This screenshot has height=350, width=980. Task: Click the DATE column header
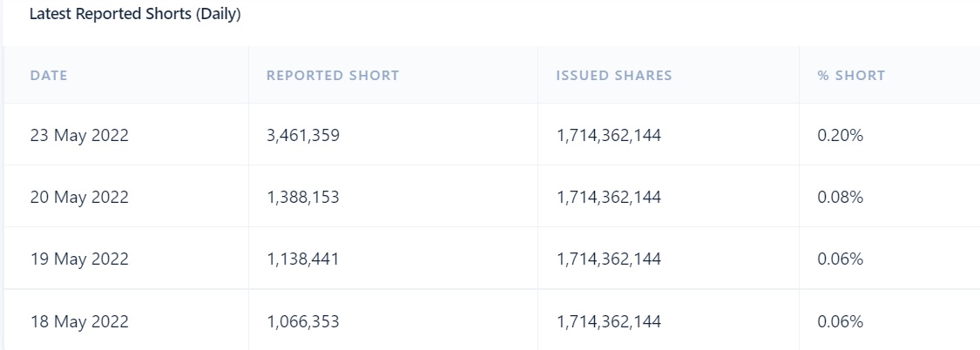click(49, 76)
